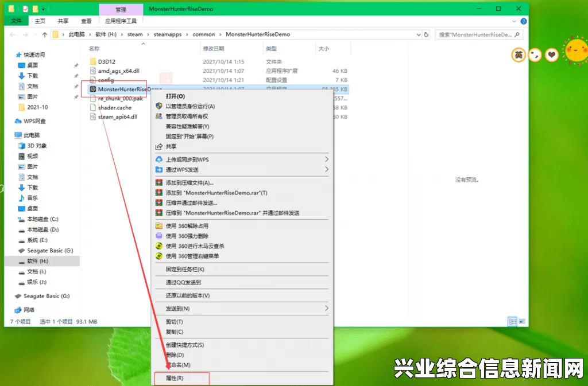The image size is (588, 386).
Task: Select the config file row
Action: click(x=219, y=80)
